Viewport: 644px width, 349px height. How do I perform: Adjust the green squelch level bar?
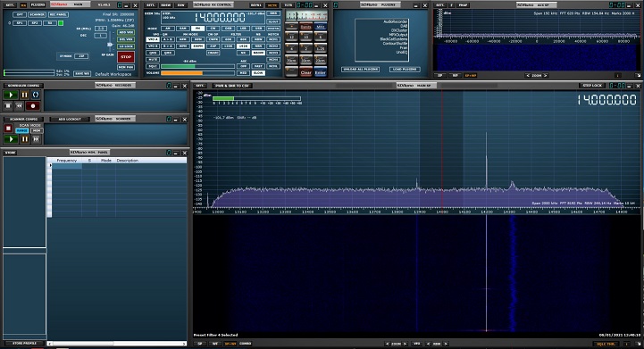(197, 66)
